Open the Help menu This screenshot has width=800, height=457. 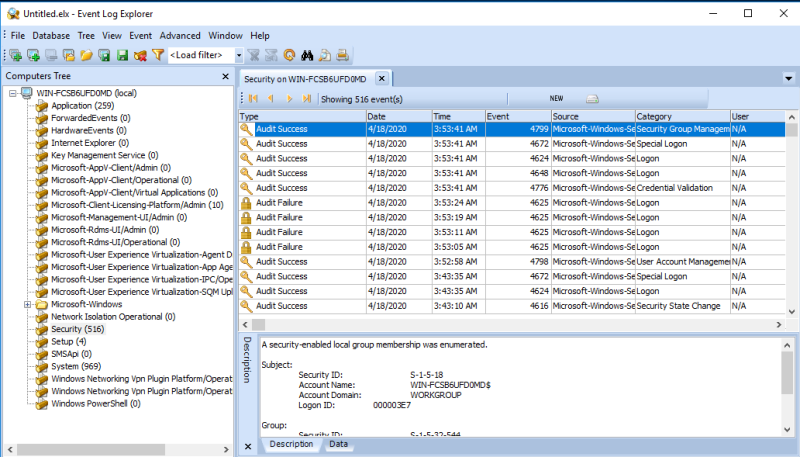point(260,36)
